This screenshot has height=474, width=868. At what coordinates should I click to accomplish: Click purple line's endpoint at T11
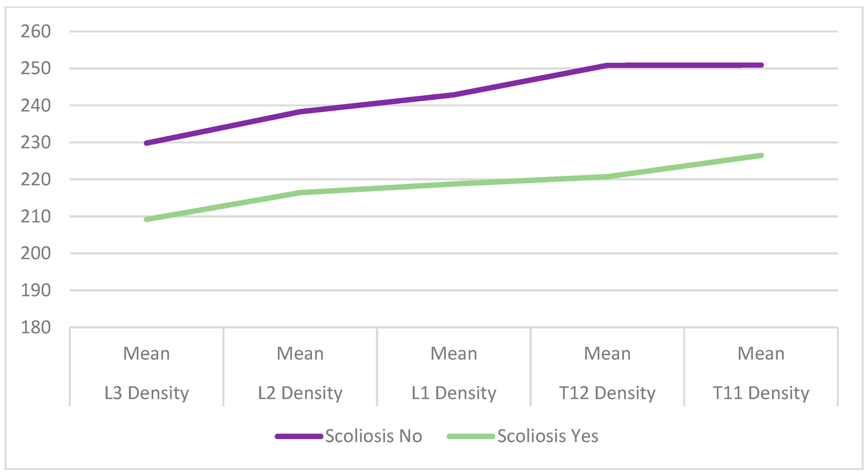761,65
